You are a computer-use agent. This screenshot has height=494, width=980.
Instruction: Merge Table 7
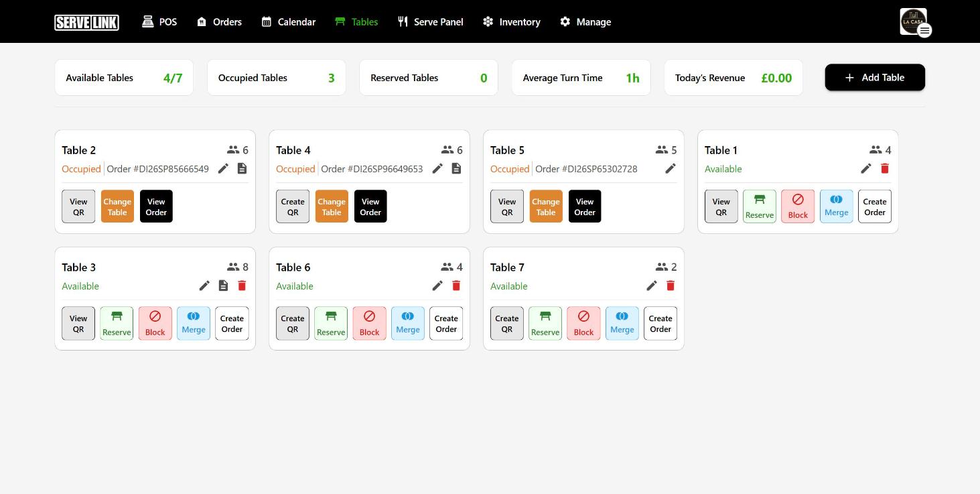point(622,324)
